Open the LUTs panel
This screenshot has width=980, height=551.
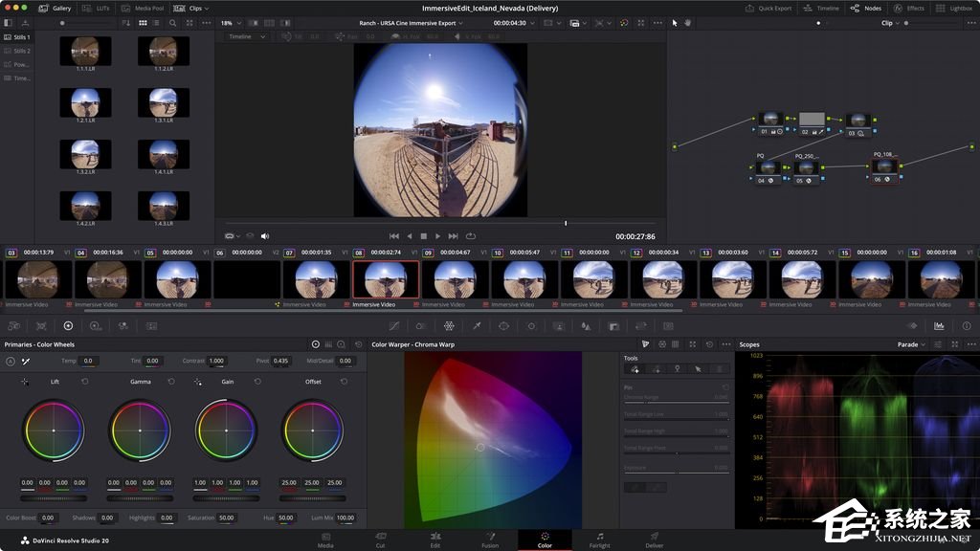[x=99, y=8]
